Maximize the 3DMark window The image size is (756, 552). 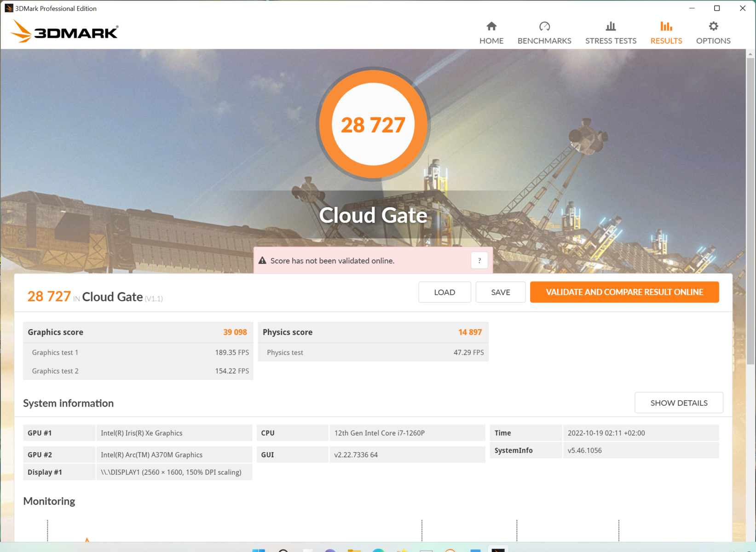(x=716, y=8)
